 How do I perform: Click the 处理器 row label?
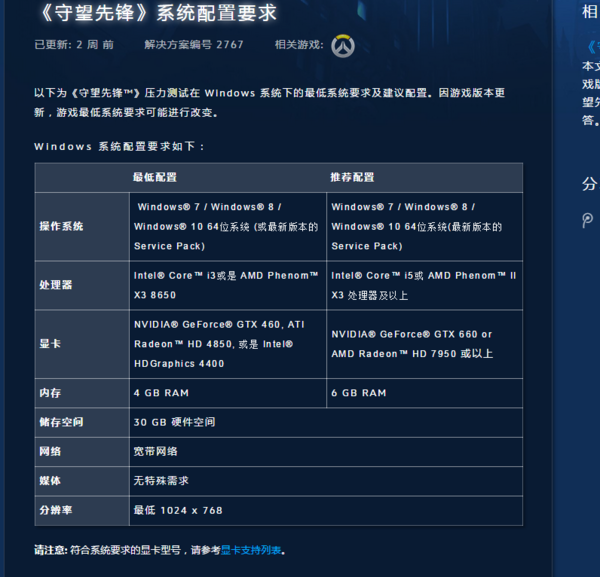[x=55, y=285]
